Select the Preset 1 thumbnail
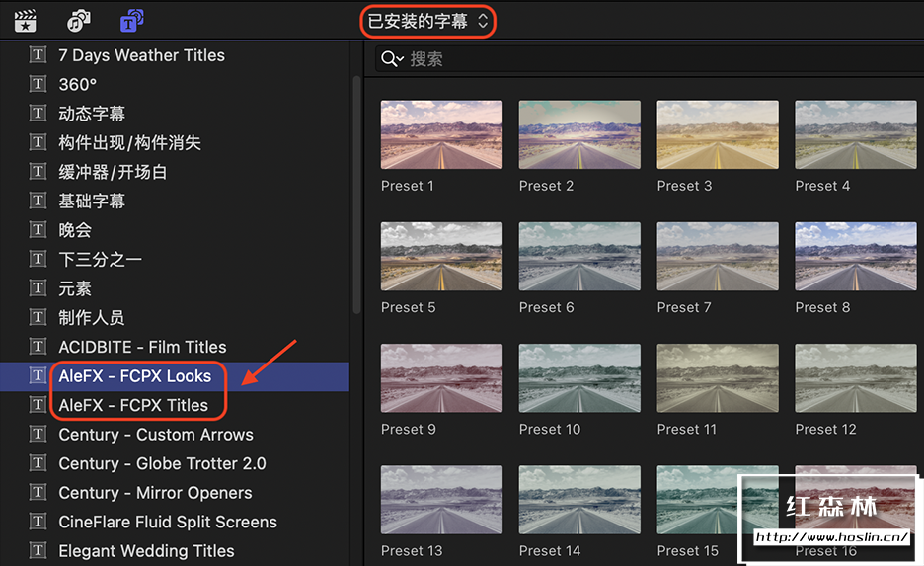 click(441, 135)
